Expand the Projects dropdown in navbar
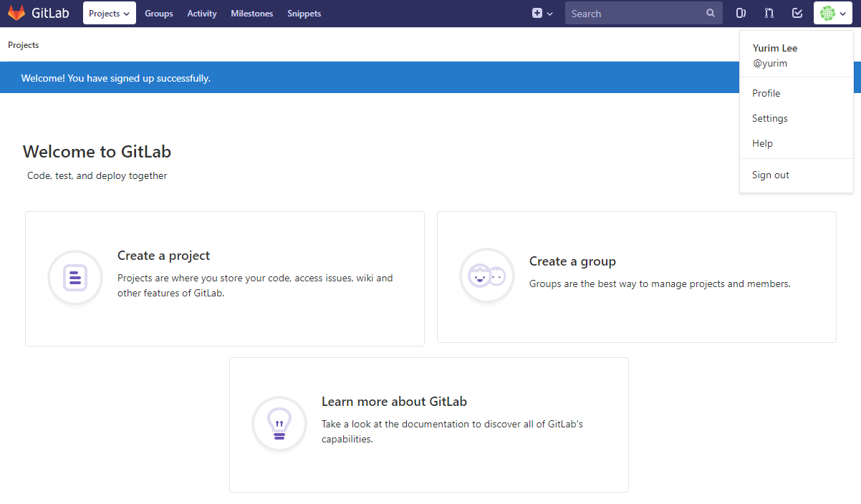This screenshot has width=861, height=504. click(x=110, y=13)
